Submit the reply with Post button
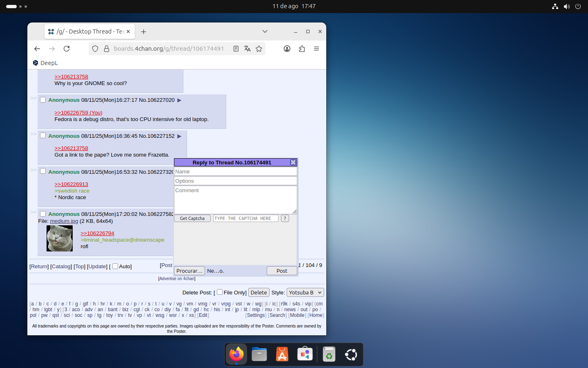 click(x=282, y=271)
